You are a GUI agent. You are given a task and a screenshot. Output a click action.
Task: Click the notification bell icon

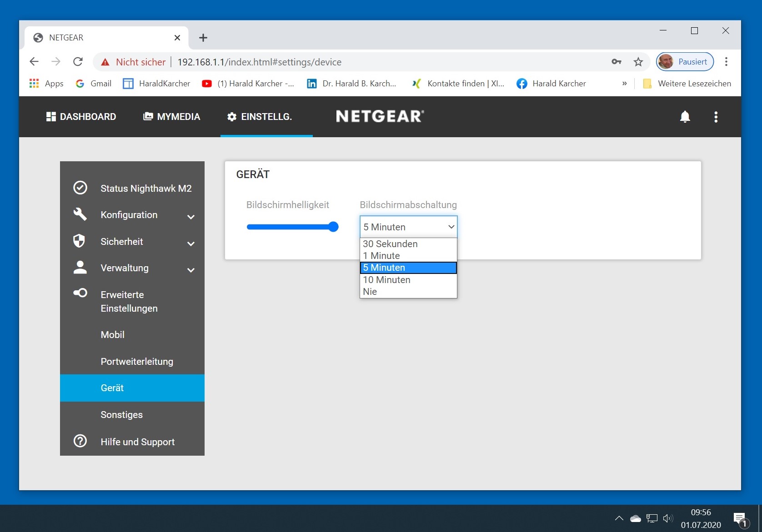(x=685, y=117)
